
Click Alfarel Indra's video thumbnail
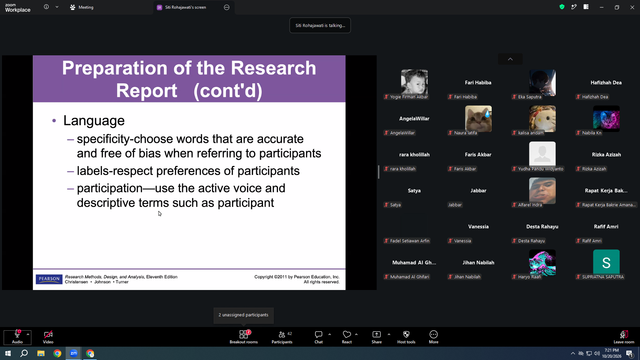[542, 190]
